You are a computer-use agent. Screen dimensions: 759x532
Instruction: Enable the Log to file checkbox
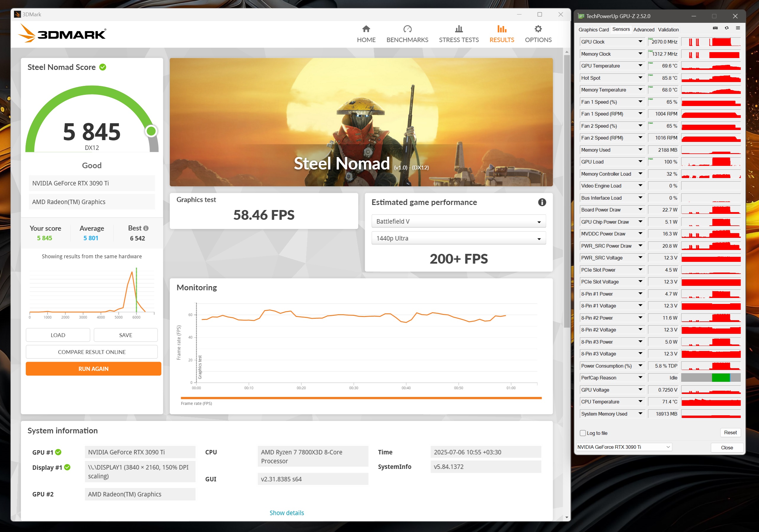(583, 433)
